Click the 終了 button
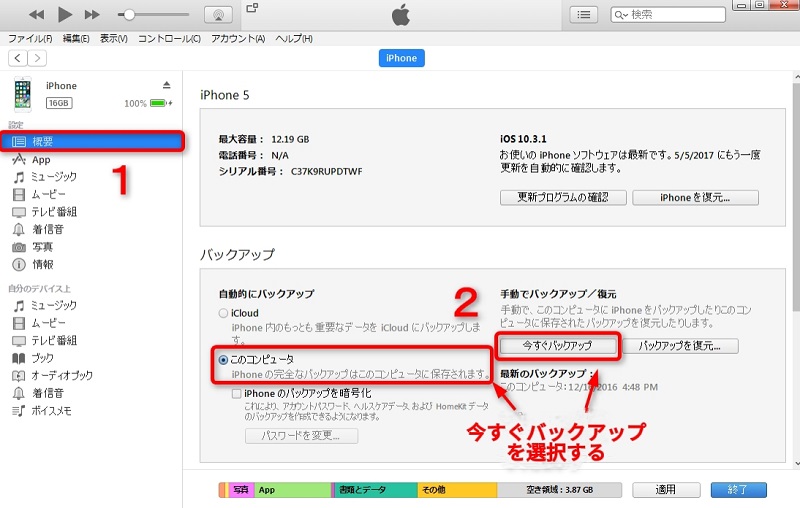Image resolution: width=800 pixels, height=508 pixels. point(738,490)
